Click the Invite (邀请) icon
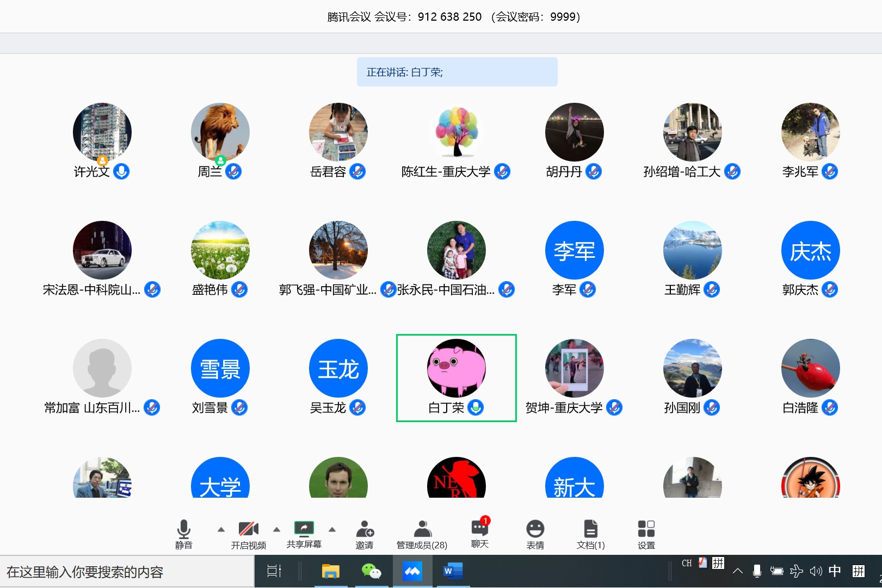The height and width of the screenshot is (588, 882). click(x=365, y=529)
